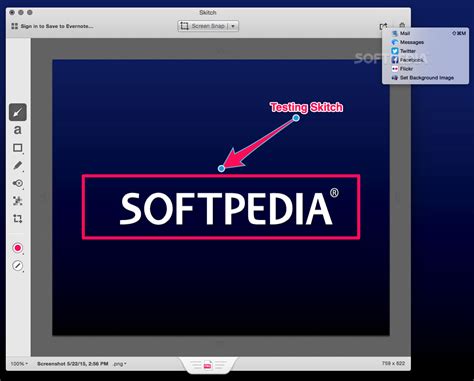Select the Testing Skitch text annotation

(306, 107)
